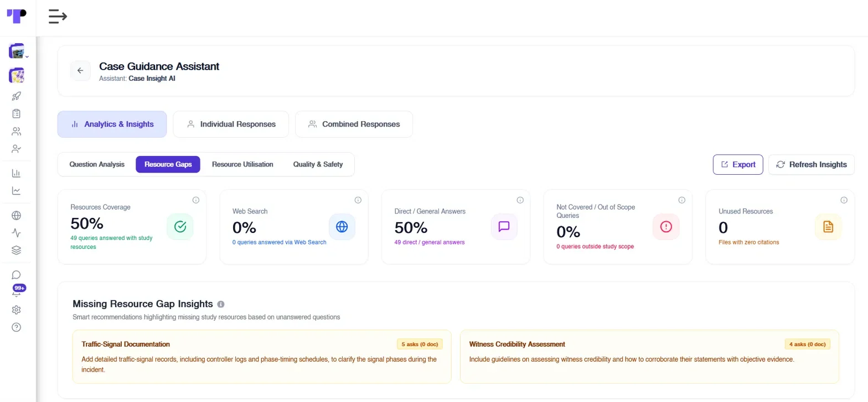Click info icon on Resources Coverage card
Image resolution: width=868 pixels, height=402 pixels.
coord(196,200)
